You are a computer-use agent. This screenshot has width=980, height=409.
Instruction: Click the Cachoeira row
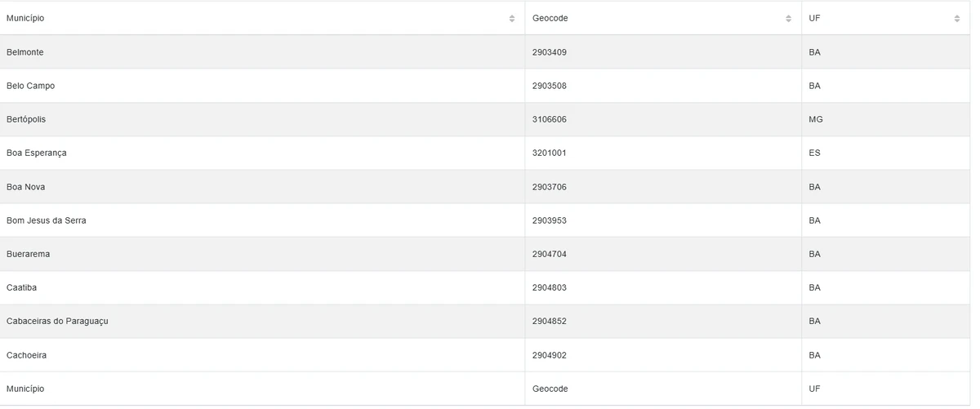coord(26,355)
